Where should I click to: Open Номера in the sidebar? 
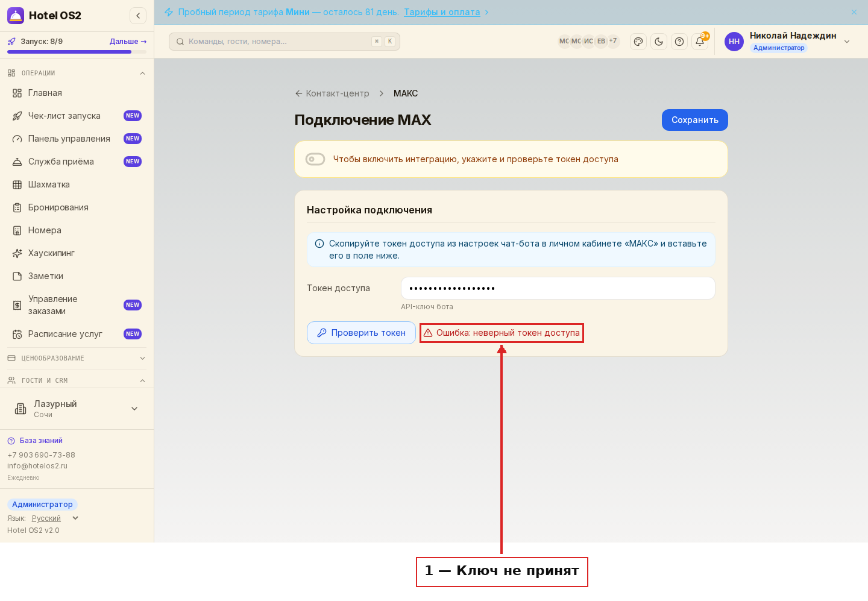click(x=77, y=230)
